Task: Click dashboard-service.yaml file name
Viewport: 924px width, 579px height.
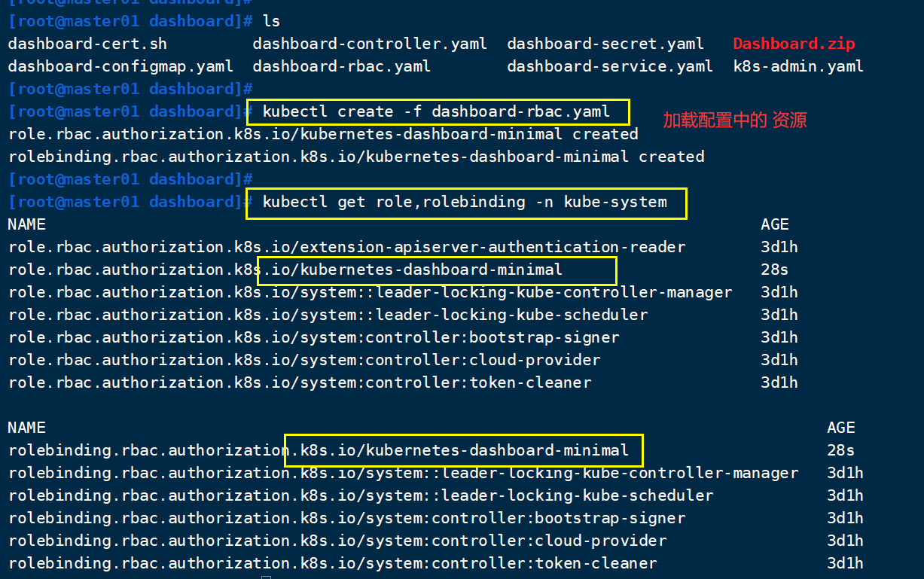Action: pyautogui.click(x=610, y=66)
